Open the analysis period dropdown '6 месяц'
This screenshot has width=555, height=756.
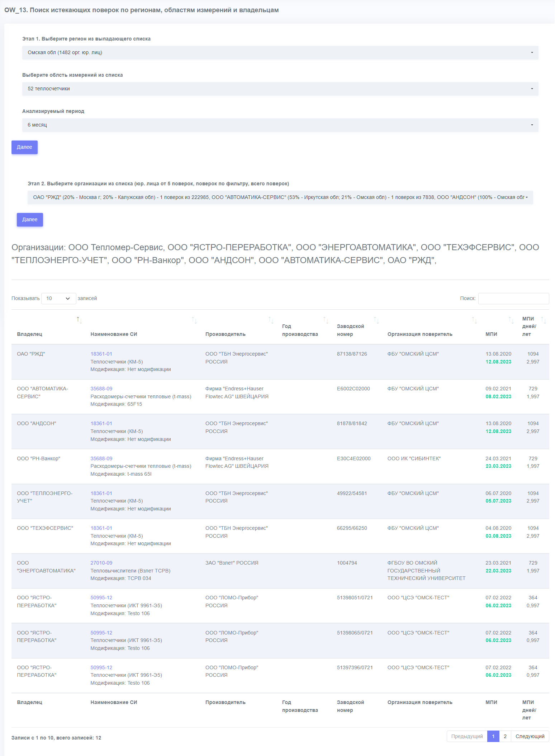280,125
